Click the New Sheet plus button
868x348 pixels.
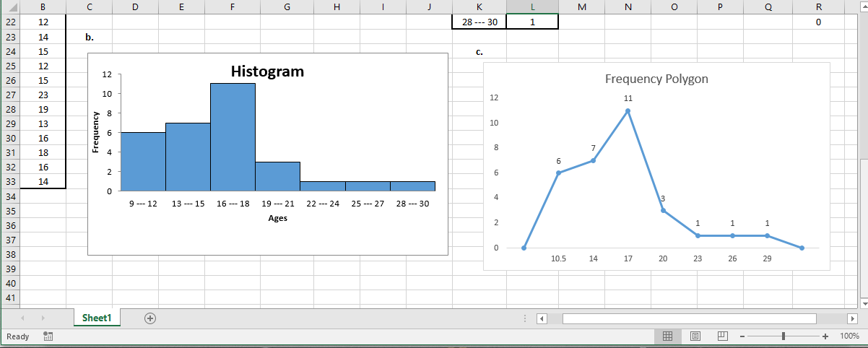click(150, 318)
